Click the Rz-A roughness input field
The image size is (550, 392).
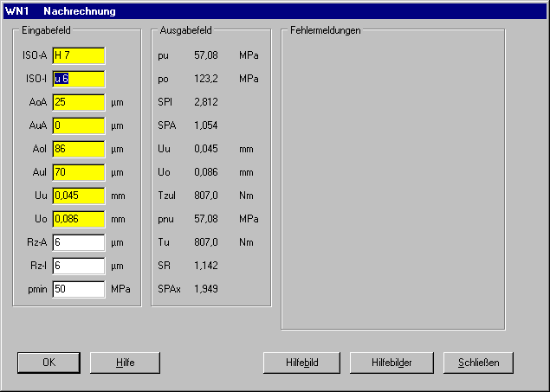pos(78,242)
